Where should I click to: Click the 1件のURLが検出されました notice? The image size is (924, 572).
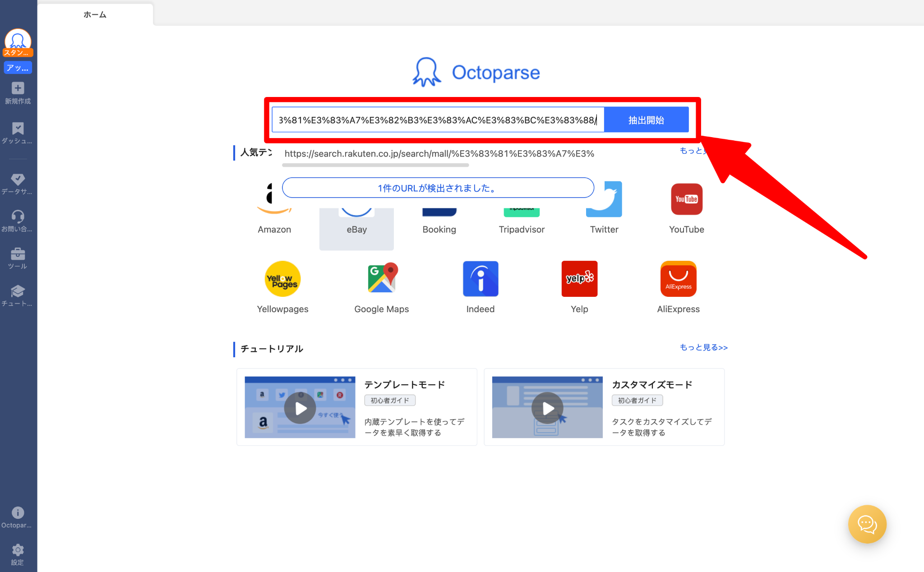[x=438, y=188]
